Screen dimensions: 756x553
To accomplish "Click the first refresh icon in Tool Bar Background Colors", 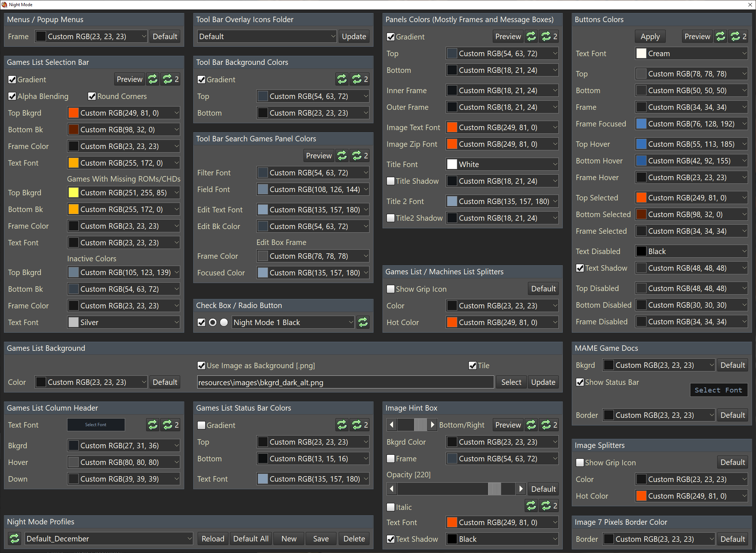I will (342, 79).
